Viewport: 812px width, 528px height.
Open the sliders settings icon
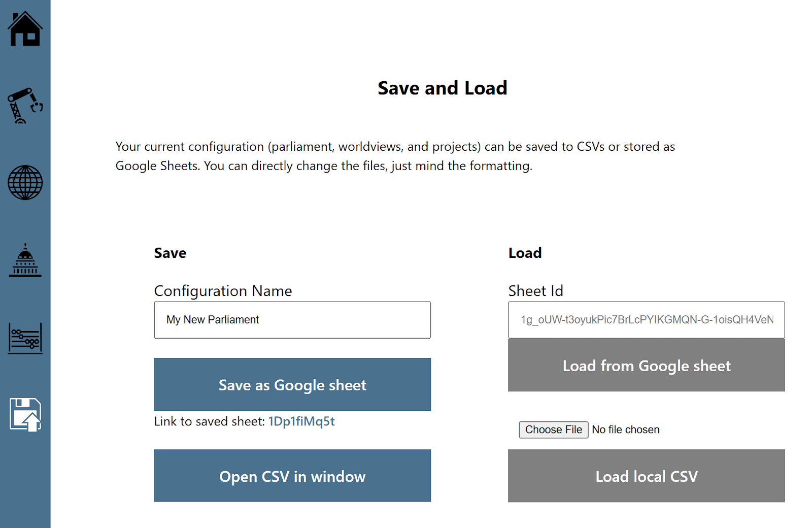(x=25, y=338)
